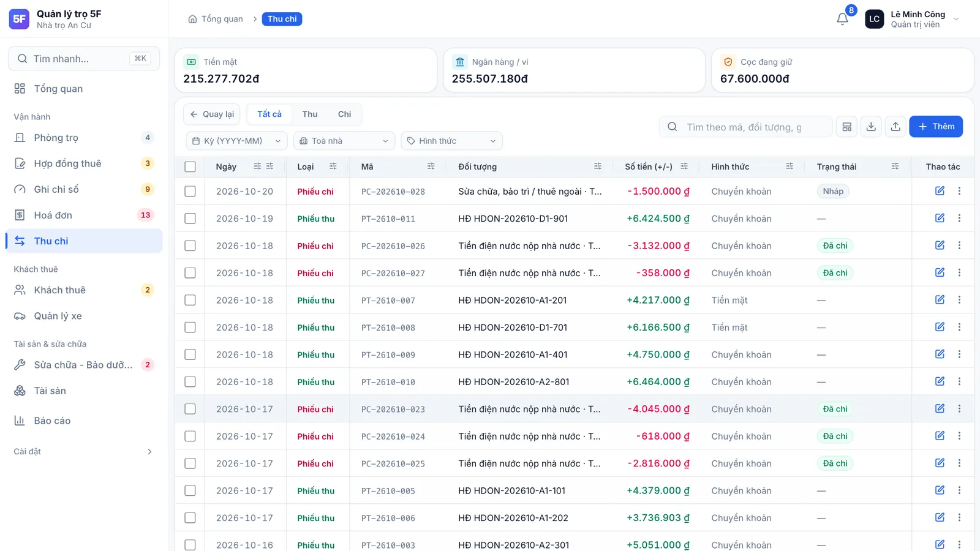
Task: Open Hoá đơn in the sidebar
Action: [84, 215]
